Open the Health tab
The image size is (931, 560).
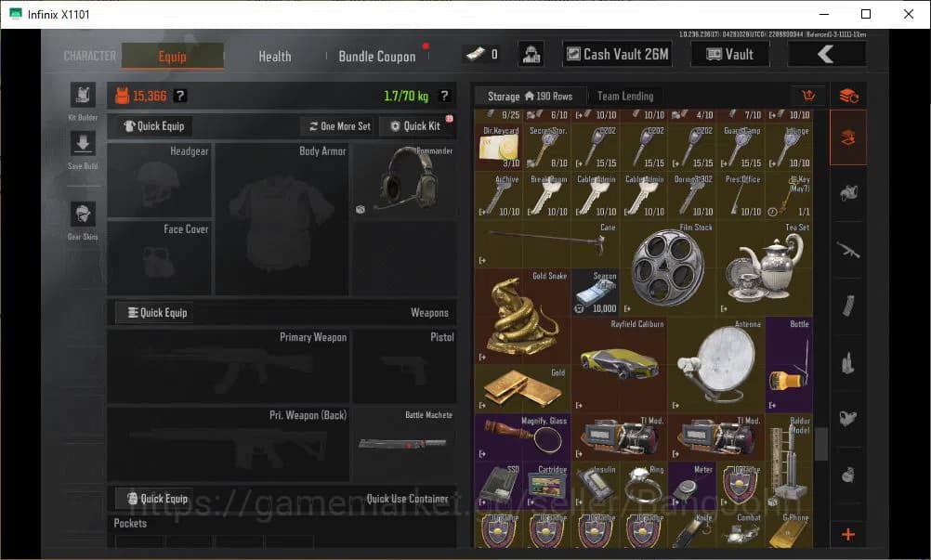275,57
